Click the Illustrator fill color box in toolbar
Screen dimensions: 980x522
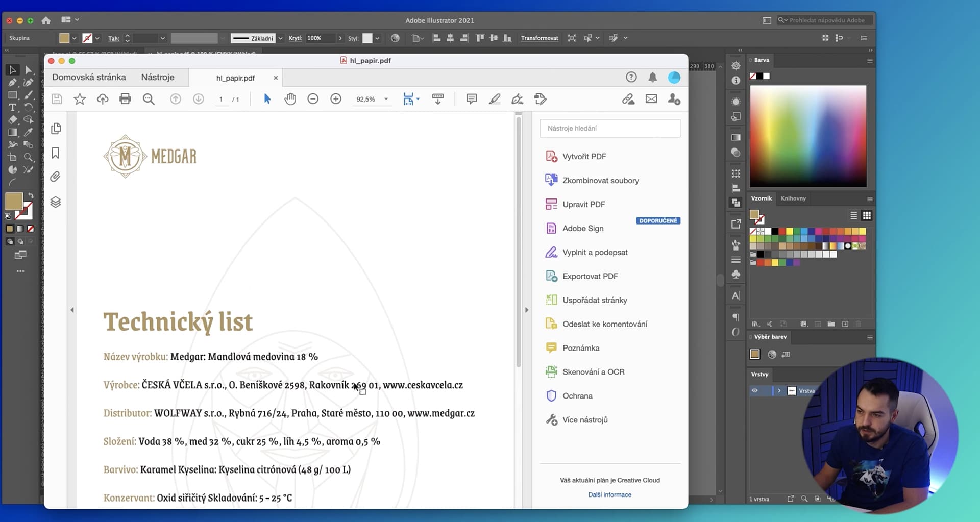(14, 201)
